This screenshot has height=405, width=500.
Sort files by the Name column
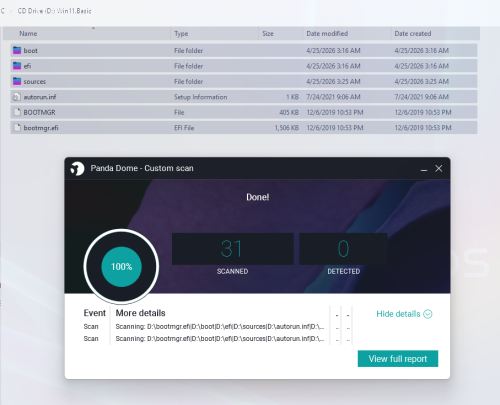tap(87, 34)
